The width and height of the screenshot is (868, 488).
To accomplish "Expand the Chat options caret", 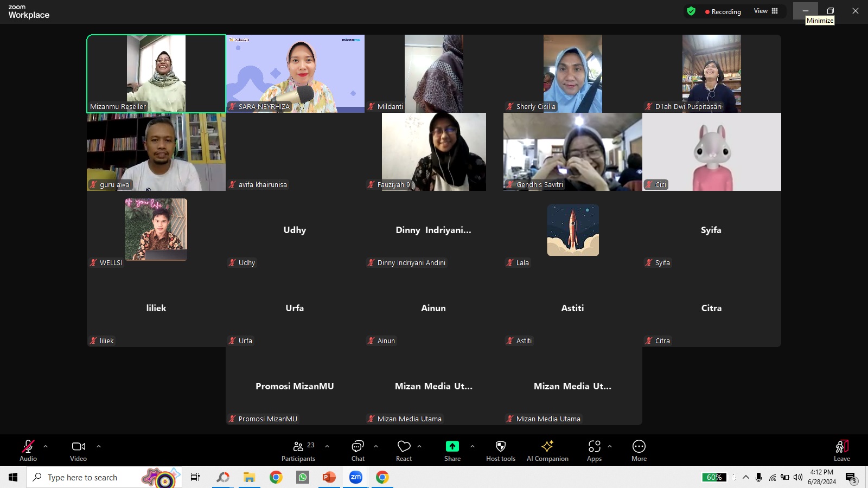I will tap(376, 446).
